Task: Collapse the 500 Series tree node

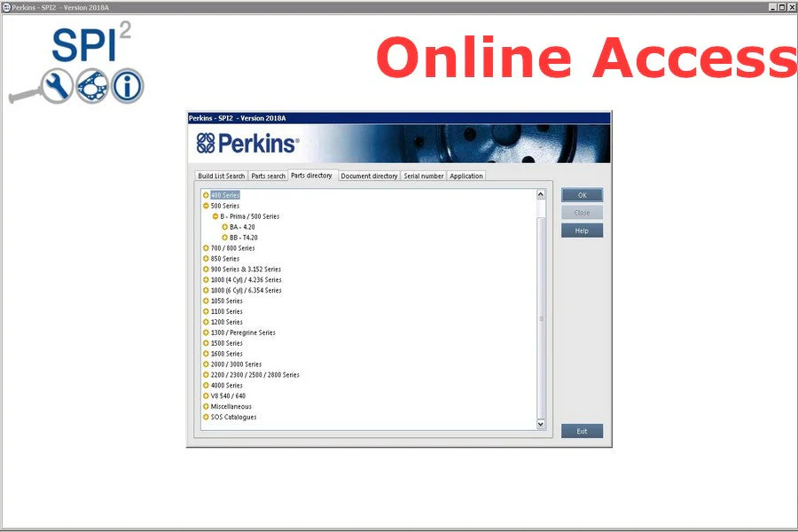Action: [206, 206]
